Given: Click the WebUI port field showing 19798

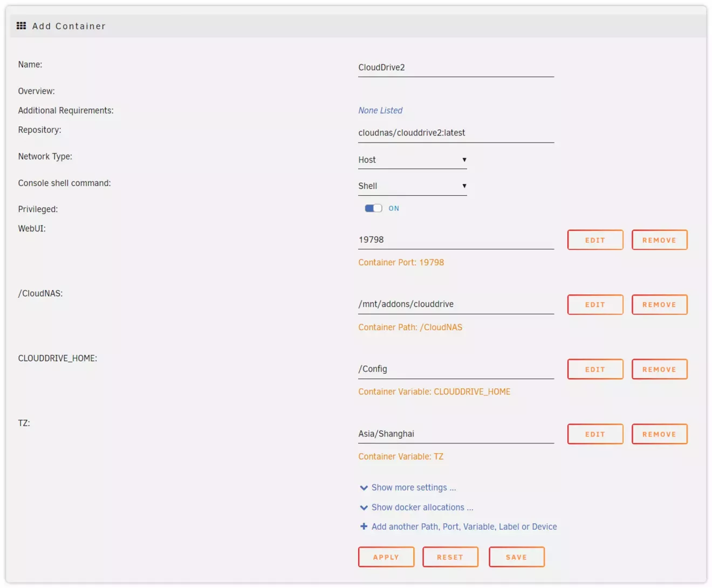Looking at the screenshot, I should [456, 240].
